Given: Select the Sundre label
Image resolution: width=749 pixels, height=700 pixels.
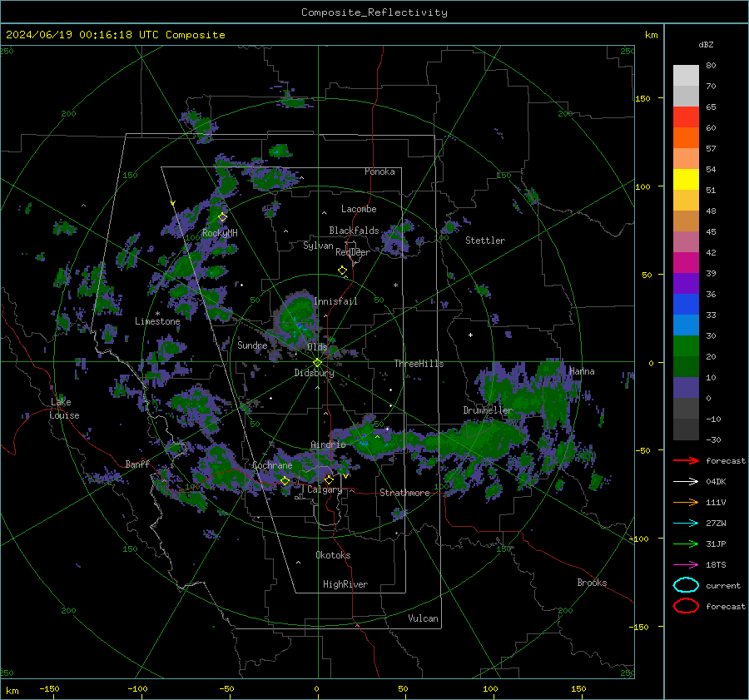Looking at the screenshot, I should 252,345.
